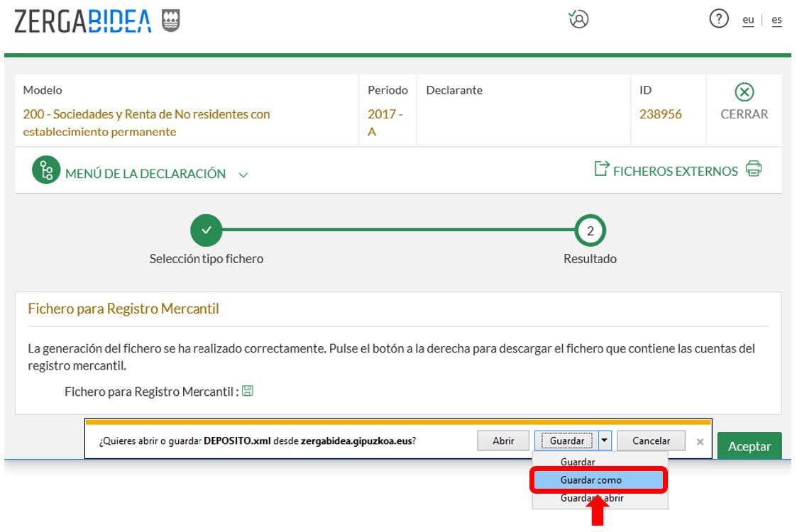Screen dimensions: 797x532
Task: Click the Zergabidea logo
Action: point(83,22)
